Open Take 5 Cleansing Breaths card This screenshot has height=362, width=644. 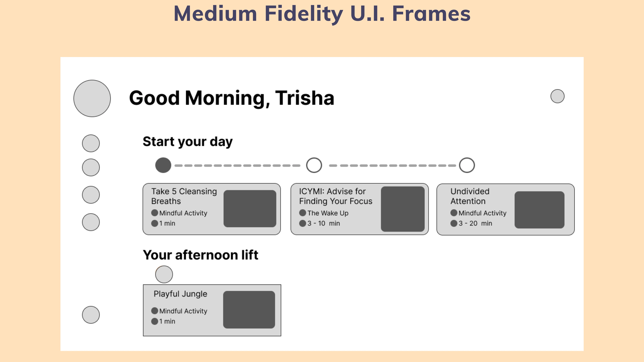click(211, 209)
